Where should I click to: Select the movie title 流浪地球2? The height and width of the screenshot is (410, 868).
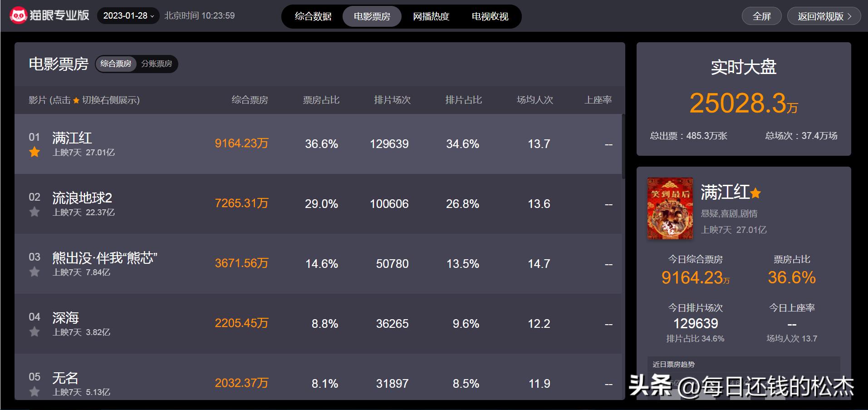[82, 198]
